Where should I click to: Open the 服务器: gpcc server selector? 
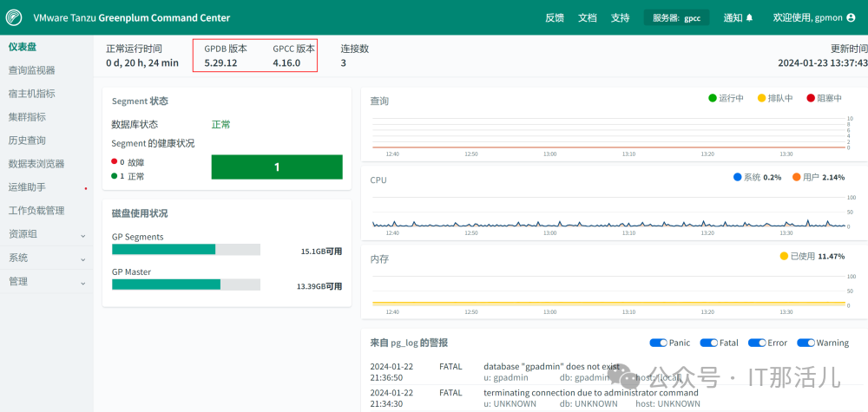(x=676, y=17)
